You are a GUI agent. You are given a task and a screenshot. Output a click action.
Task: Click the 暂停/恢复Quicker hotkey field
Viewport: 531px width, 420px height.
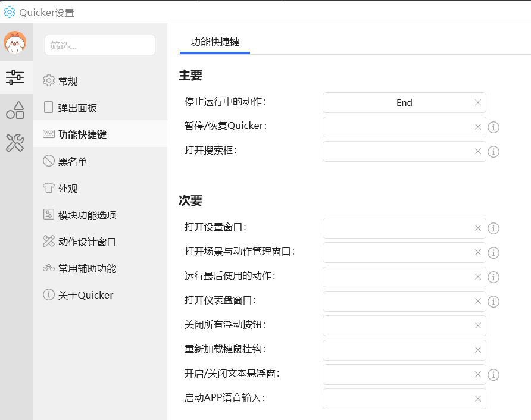click(404, 127)
